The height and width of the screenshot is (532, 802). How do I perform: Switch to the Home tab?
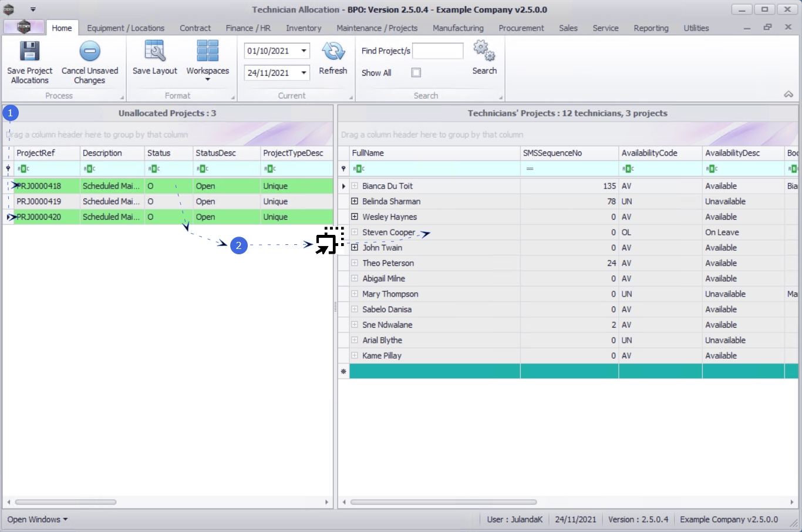[x=62, y=28]
